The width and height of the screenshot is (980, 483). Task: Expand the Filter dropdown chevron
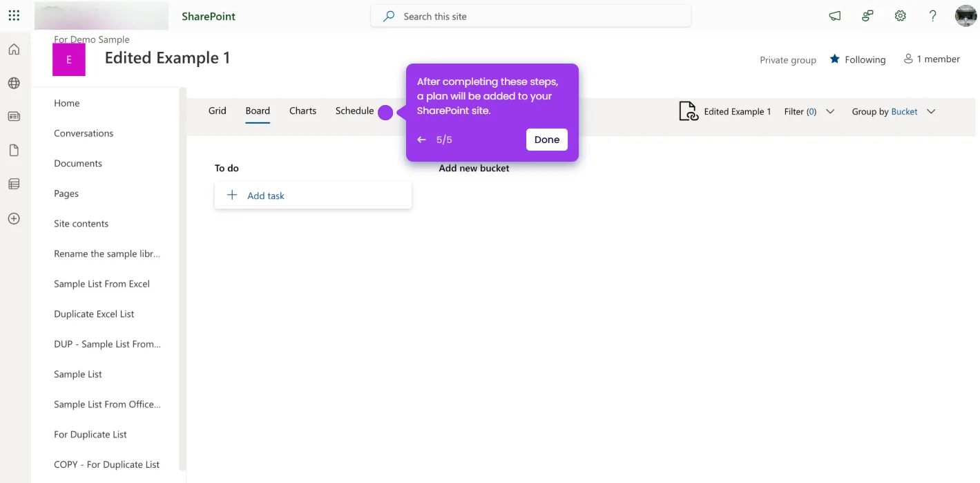[830, 111]
